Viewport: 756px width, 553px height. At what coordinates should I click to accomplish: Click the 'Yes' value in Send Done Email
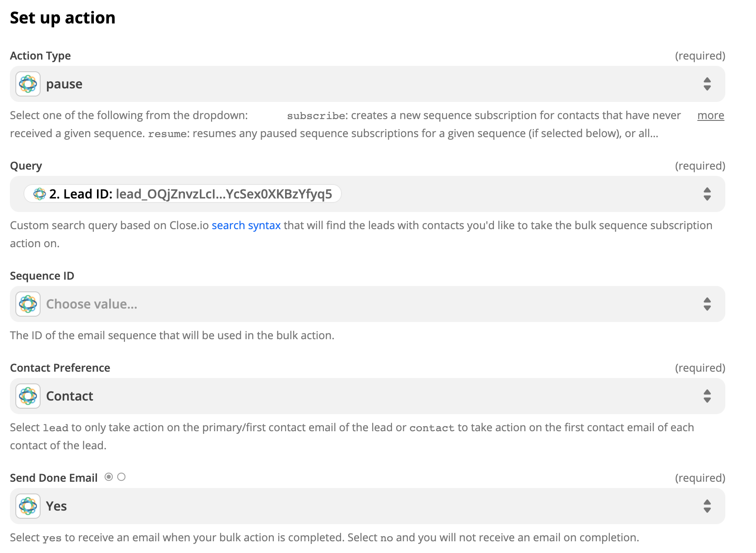[x=56, y=506]
